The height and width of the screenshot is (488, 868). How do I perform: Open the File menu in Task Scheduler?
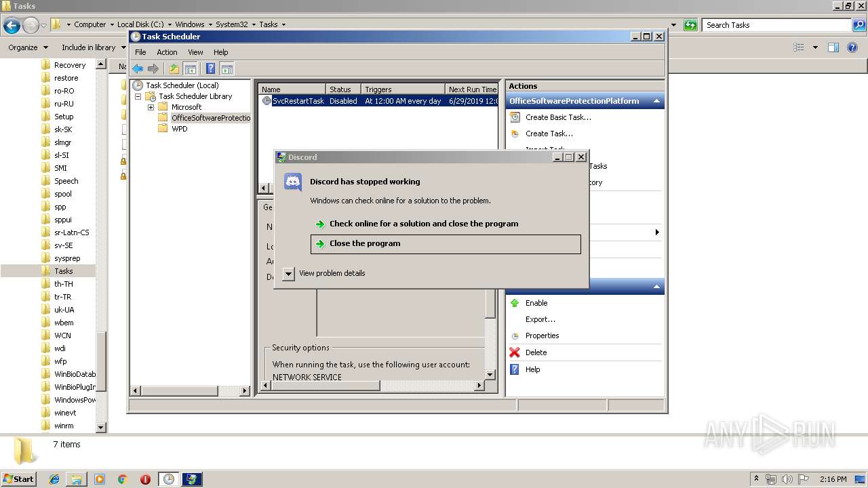[x=140, y=52]
